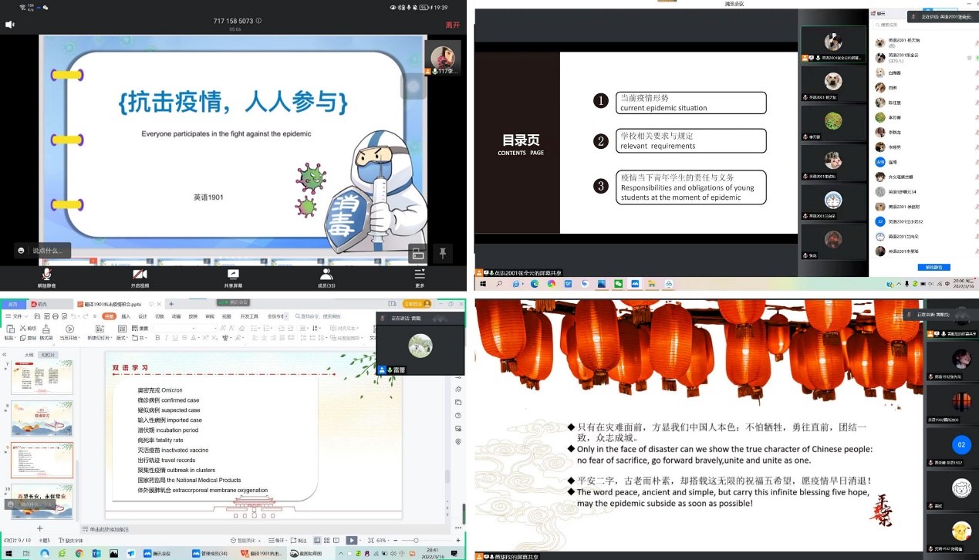Click the pin icon on the video window
The image size is (979, 560).
443,253
